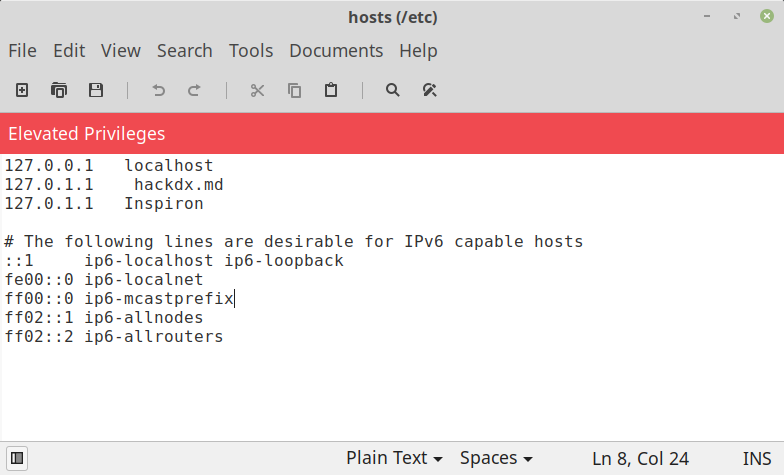Click the Ln 8, Col 24 position indicator
The height and width of the screenshot is (475, 784).
[640, 458]
